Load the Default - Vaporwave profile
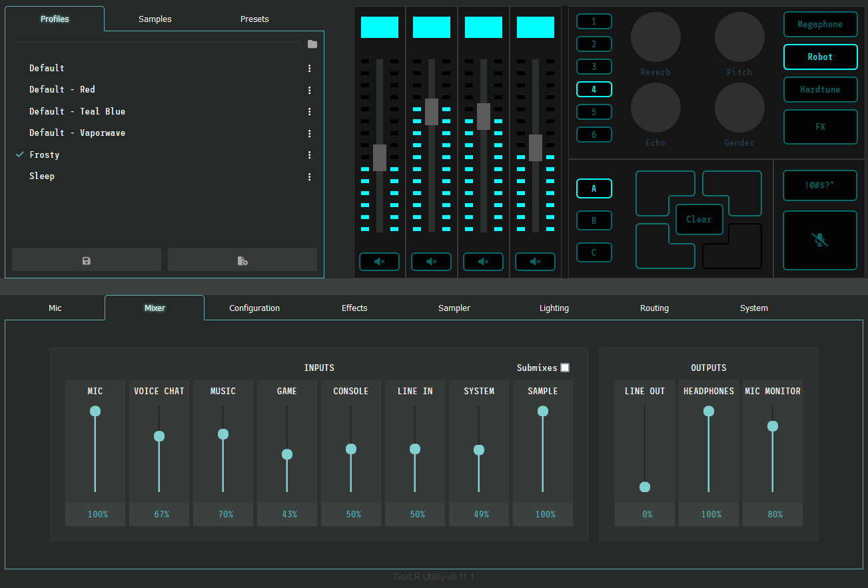 click(77, 133)
